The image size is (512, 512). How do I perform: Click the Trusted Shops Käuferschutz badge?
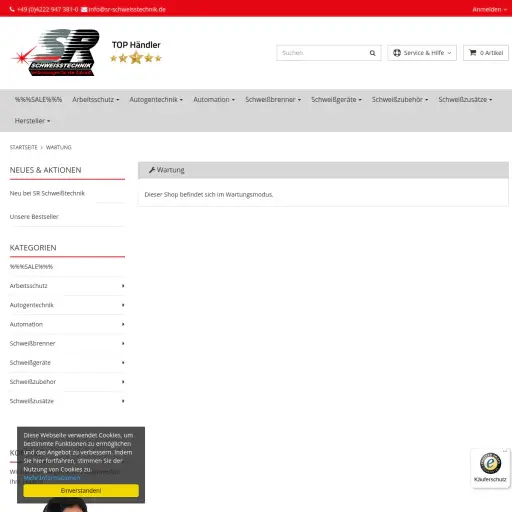pyautogui.click(x=490, y=468)
